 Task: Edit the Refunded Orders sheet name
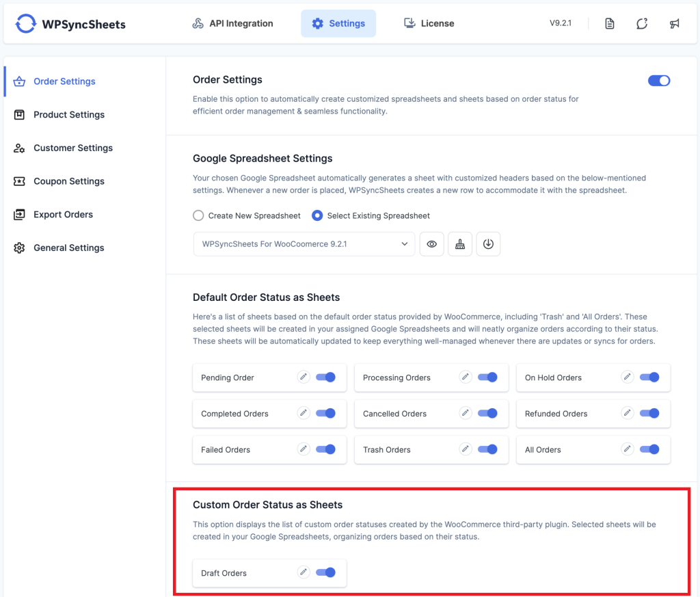click(628, 414)
